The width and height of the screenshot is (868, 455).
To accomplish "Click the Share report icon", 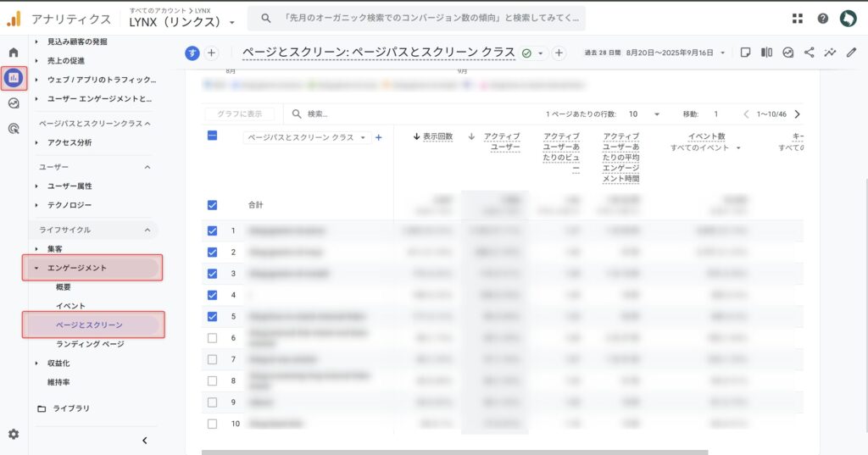I will [x=809, y=53].
